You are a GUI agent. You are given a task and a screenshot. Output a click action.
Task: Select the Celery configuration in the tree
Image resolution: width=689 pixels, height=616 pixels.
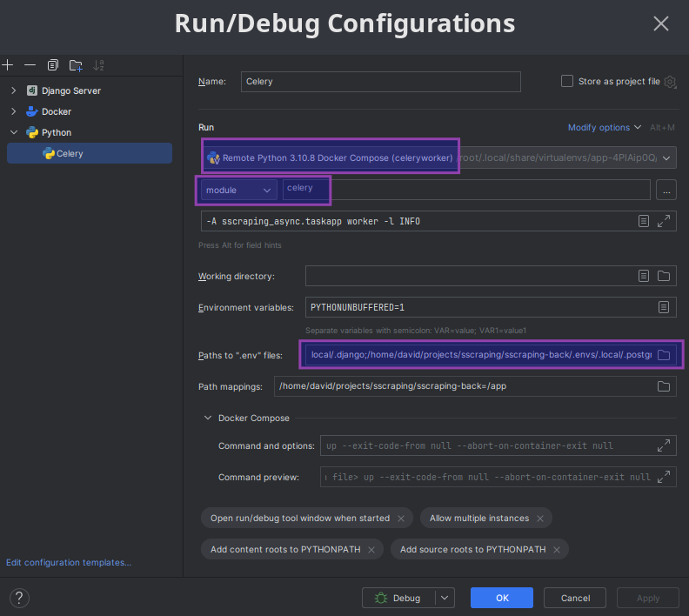point(90,153)
